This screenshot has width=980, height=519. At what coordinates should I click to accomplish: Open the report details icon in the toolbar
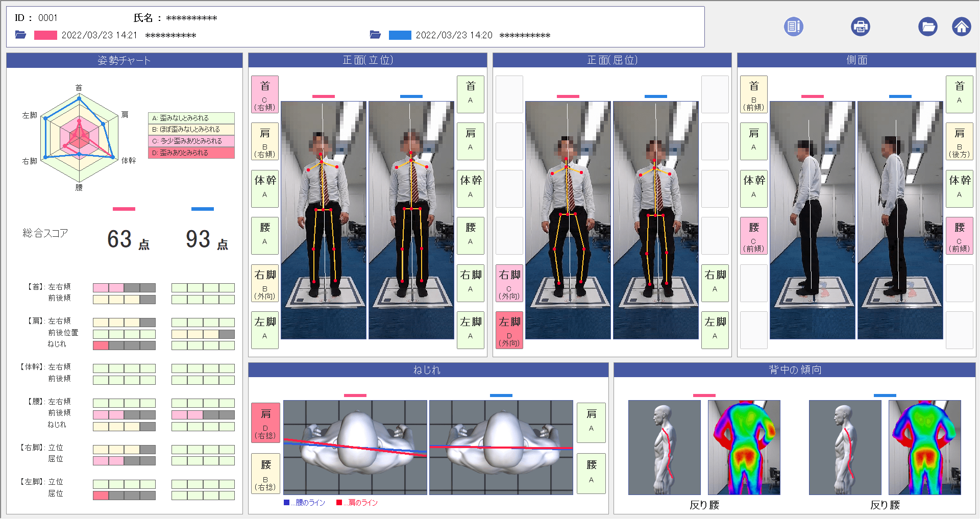click(x=793, y=27)
